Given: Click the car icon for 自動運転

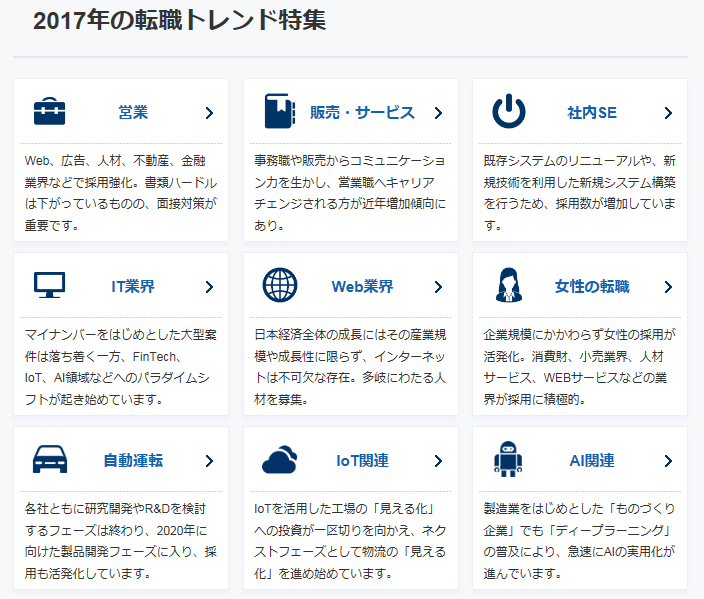Looking at the screenshot, I should pos(50,459).
